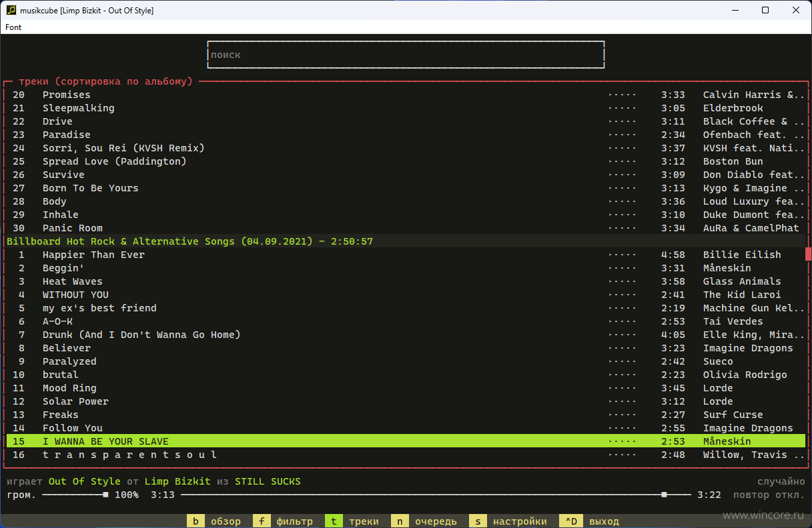Select track Promises
Image resolution: width=812 pixels, height=528 pixels.
[406, 95]
